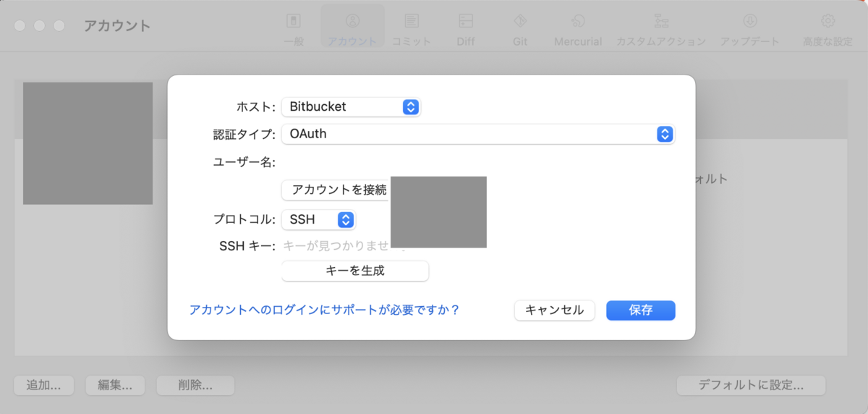This screenshot has width=868, height=414.
Task: Expand the 認証タイプ OAuth dropdown
Action: pyautogui.click(x=478, y=134)
